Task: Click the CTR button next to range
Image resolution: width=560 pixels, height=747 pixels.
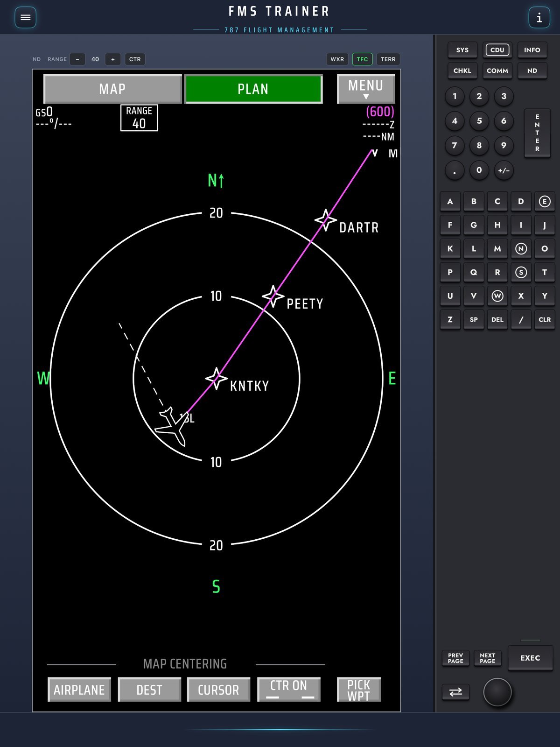Action: (x=135, y=59)
